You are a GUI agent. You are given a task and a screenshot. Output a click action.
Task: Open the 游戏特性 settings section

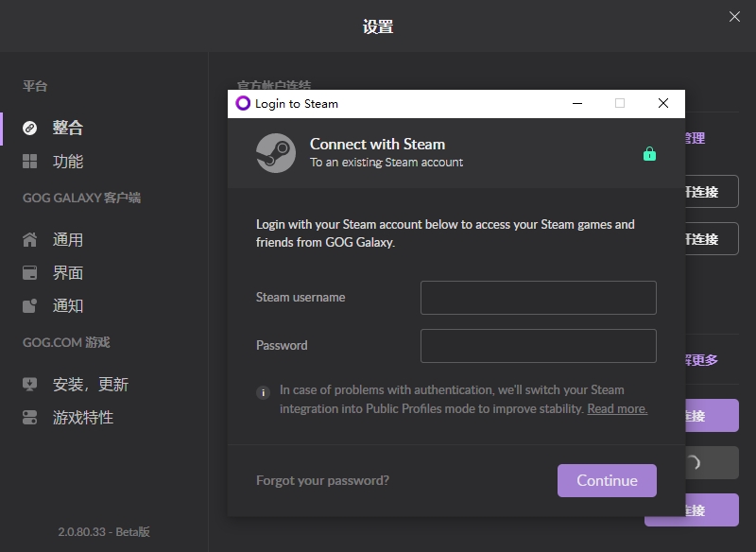point(83,418)
